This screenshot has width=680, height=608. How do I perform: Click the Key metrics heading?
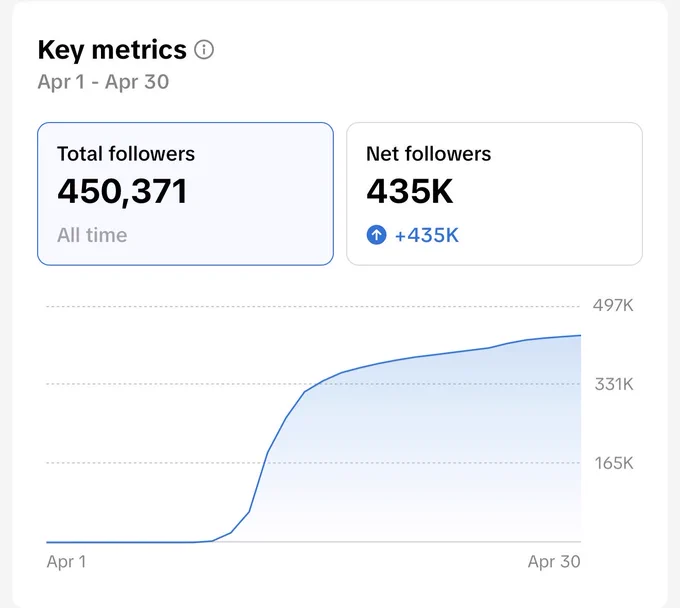tap(112, 50)
